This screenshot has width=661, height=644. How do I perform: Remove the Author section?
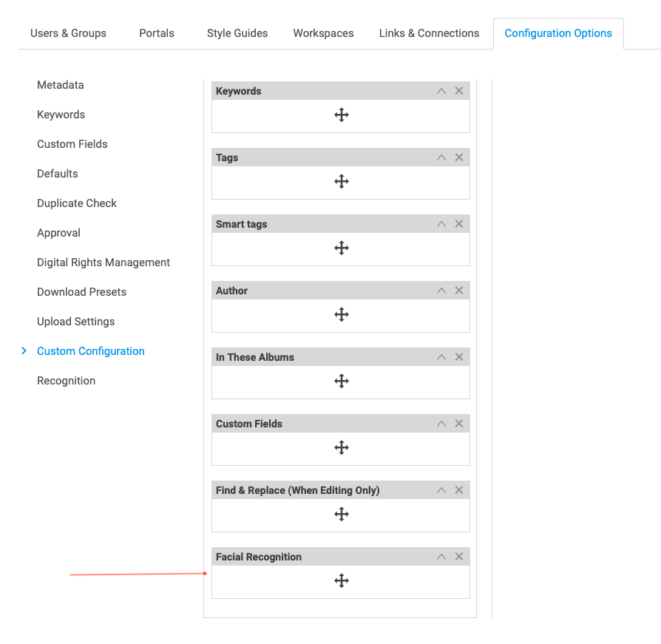459,290
